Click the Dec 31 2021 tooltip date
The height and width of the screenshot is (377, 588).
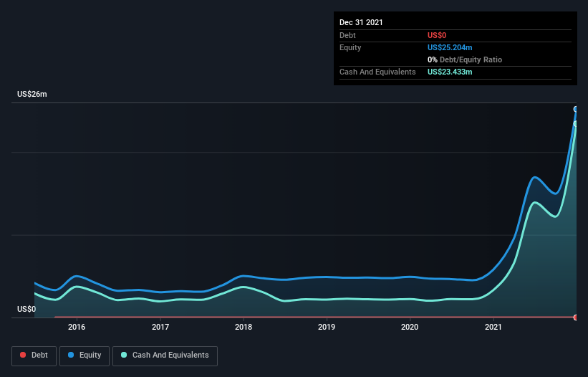tap(361, 22)
